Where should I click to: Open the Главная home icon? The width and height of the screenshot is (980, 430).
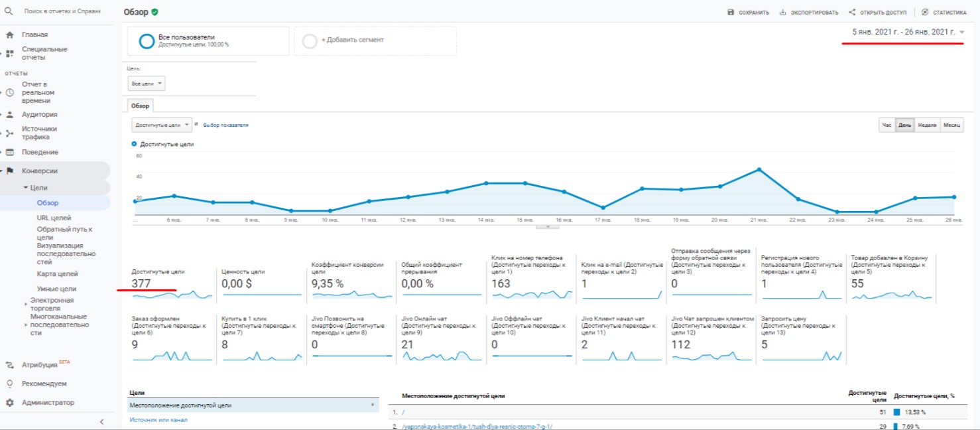click(10, 35)
